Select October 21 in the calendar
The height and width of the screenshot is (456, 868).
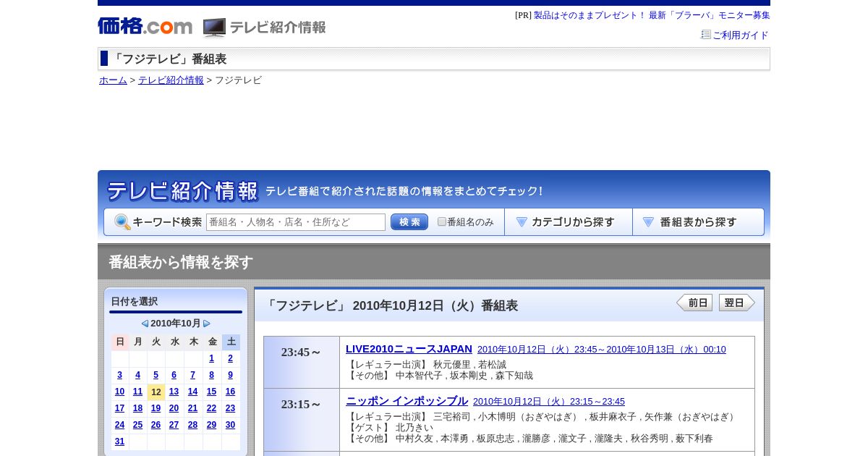[x=193, y=408]
